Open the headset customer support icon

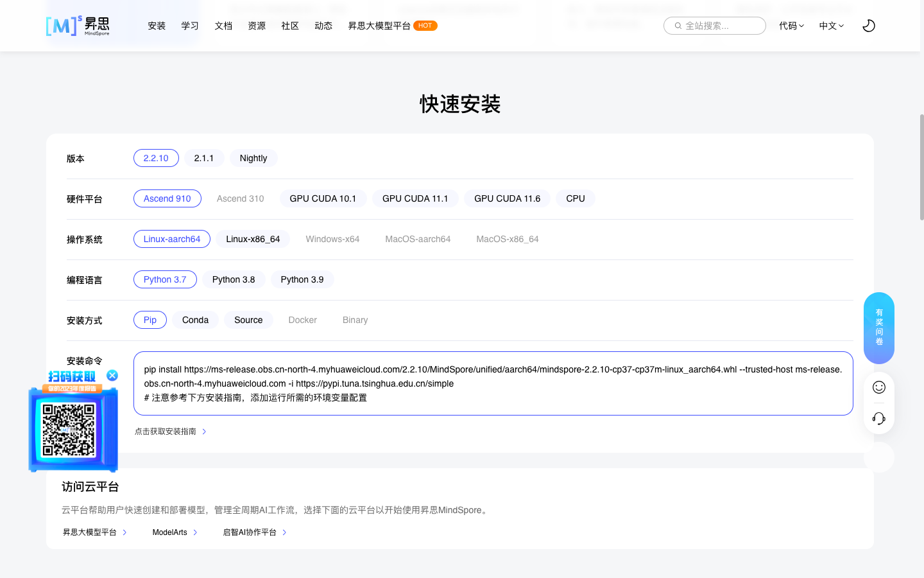pos(879,419)
